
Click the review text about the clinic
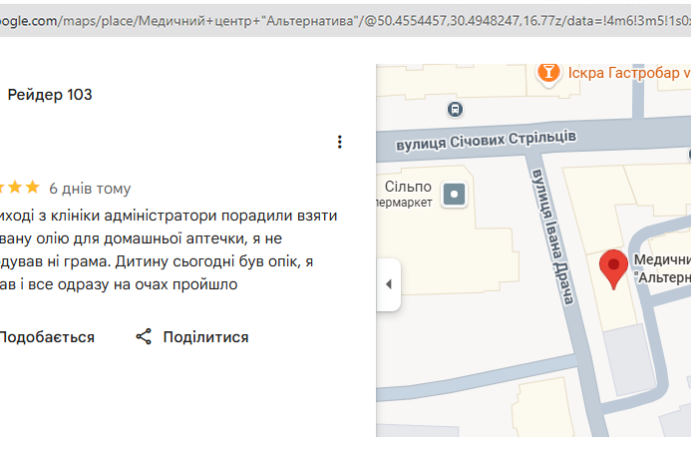170,250
